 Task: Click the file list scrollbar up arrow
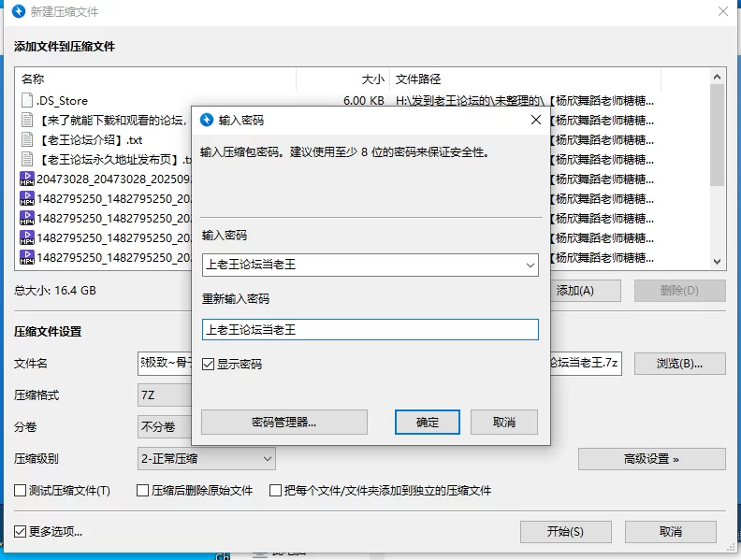pyautogui.click(x=717, y=77)
